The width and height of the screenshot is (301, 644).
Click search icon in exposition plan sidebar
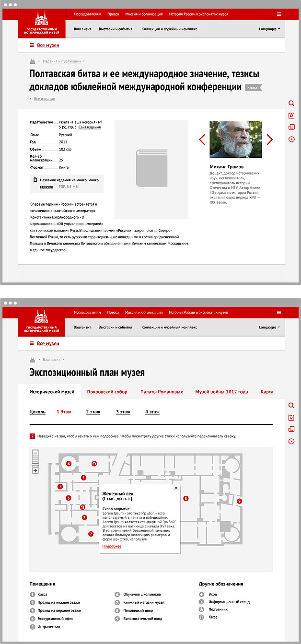pos(291,406)
